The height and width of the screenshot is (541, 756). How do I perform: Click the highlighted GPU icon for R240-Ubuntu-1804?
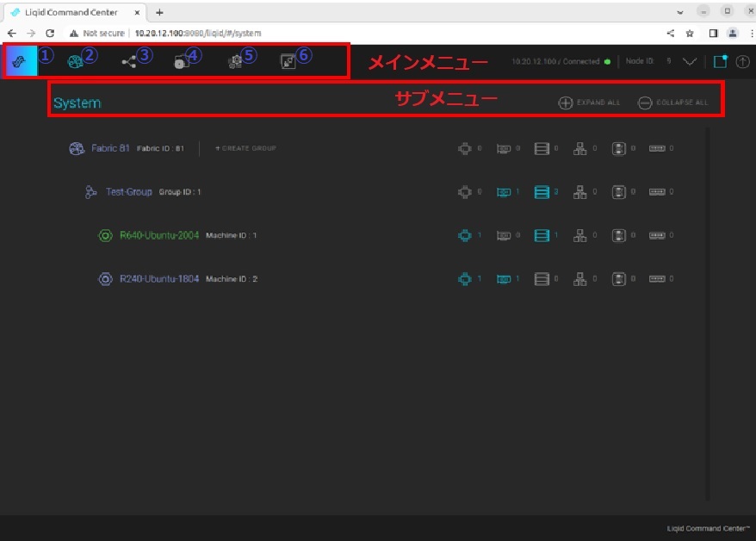coord(504,279)
